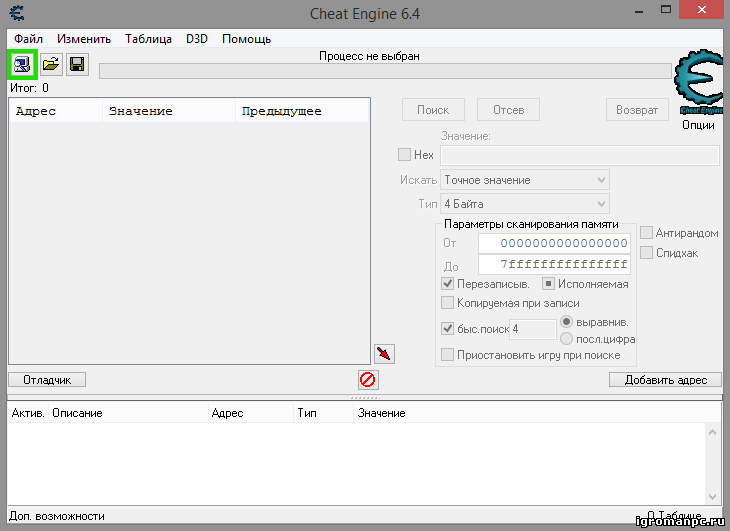Click the panel splitter grip handle
730x531 pixels.
(x=365, y=398)
